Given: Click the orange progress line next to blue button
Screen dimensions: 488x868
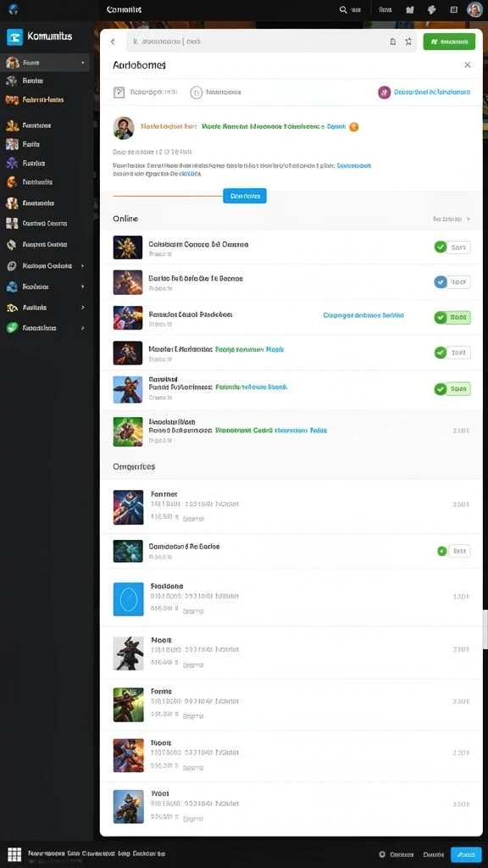Looking at the screenshot, I should pos(168,196).
